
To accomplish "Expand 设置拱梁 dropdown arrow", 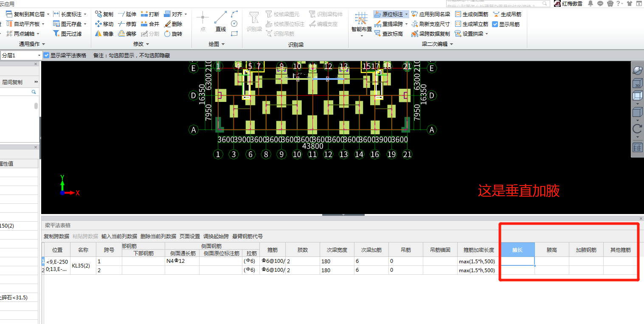I will coord(487,34).
